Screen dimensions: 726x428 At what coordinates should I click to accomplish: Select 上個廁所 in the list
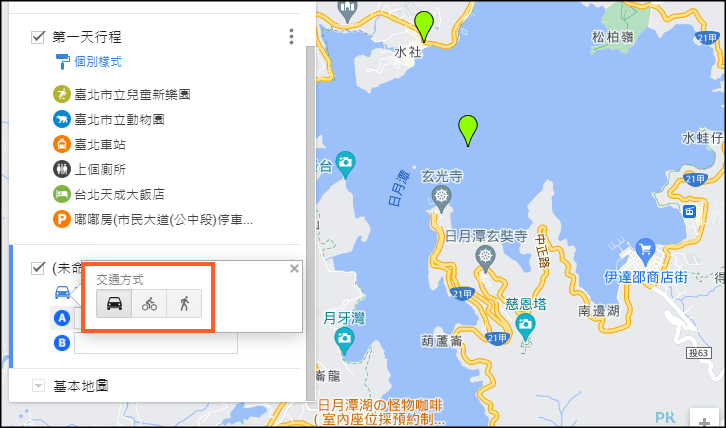(100, 170)
